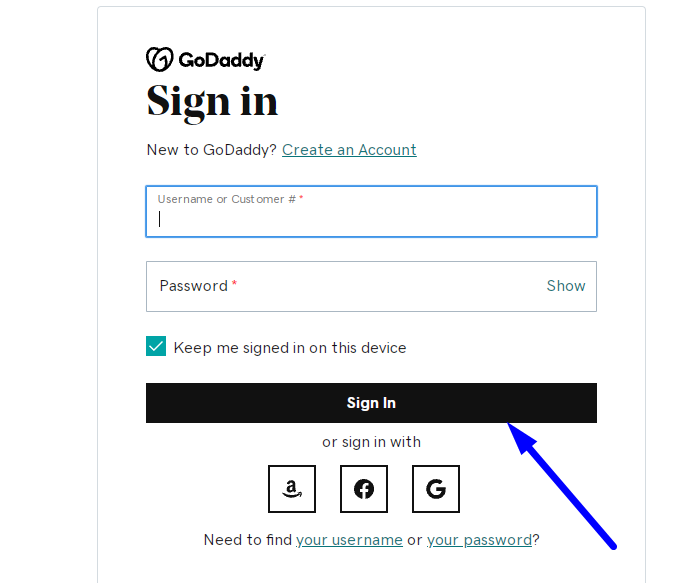Image resolution: width=697 pixels, height=583 pixels.
Task: Click the black Sign In button
Action: pyautogui.click(x=371, y=403)
